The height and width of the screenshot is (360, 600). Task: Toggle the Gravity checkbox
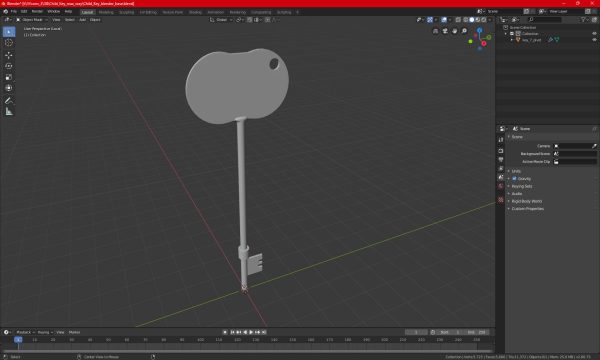pos(514,179)
